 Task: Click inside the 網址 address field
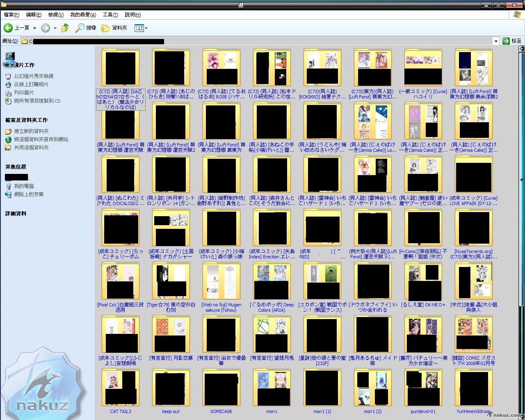point(257,41)
